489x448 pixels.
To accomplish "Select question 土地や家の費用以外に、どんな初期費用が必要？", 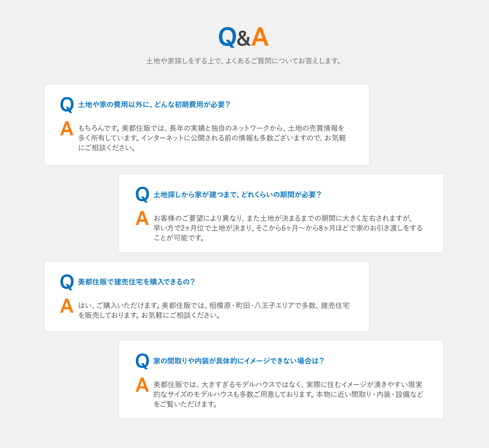I will click(154, 105).
